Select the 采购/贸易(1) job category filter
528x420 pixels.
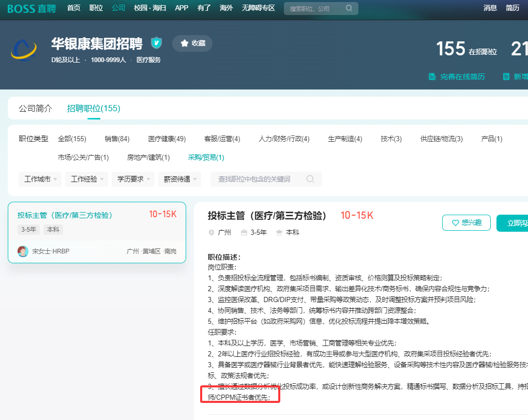(x=206, y=157)
